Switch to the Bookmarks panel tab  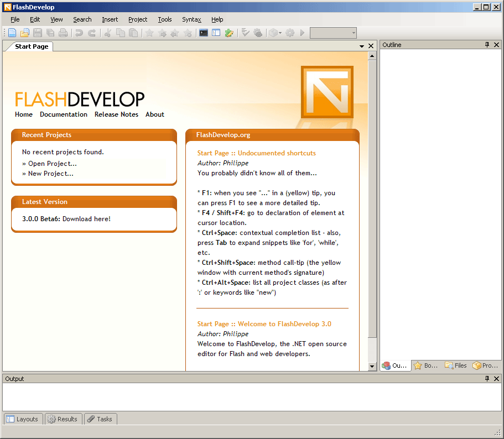tap(426, 365)
